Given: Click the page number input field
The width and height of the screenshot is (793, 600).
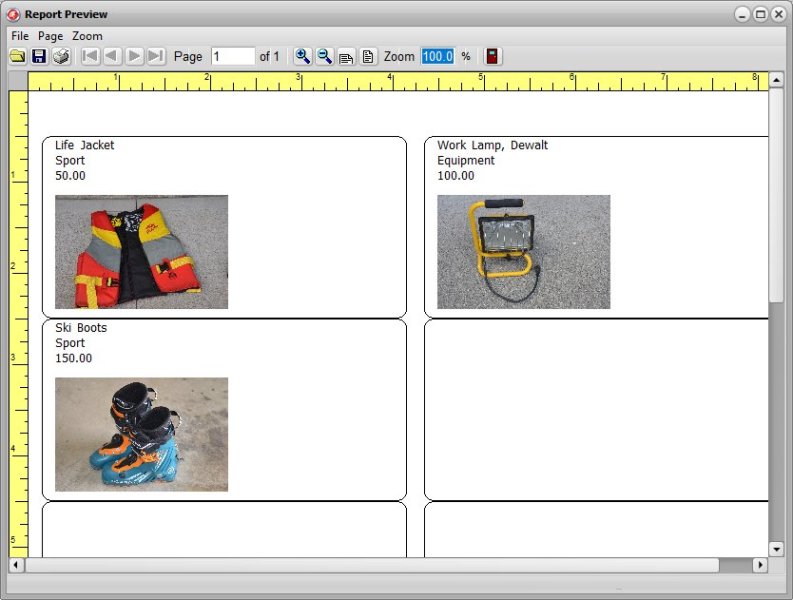Looking at the screenshot, I should click(233, 56).
